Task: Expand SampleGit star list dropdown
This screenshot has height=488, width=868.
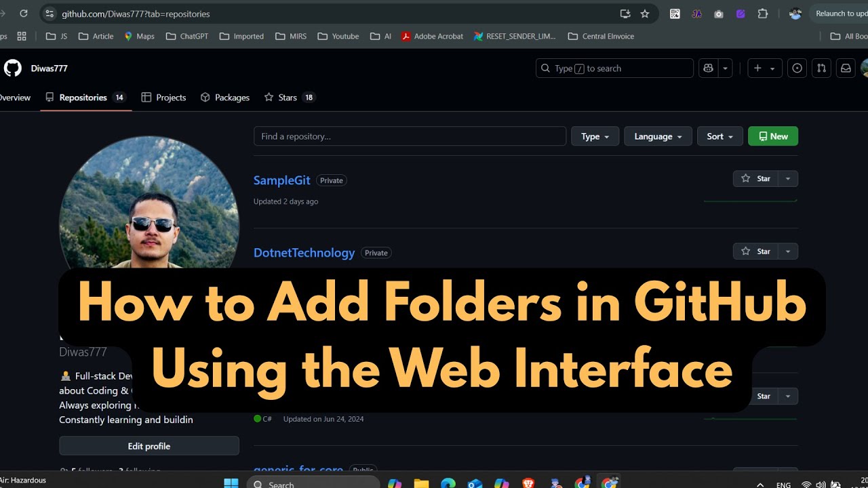Action: tap(788, 178)
